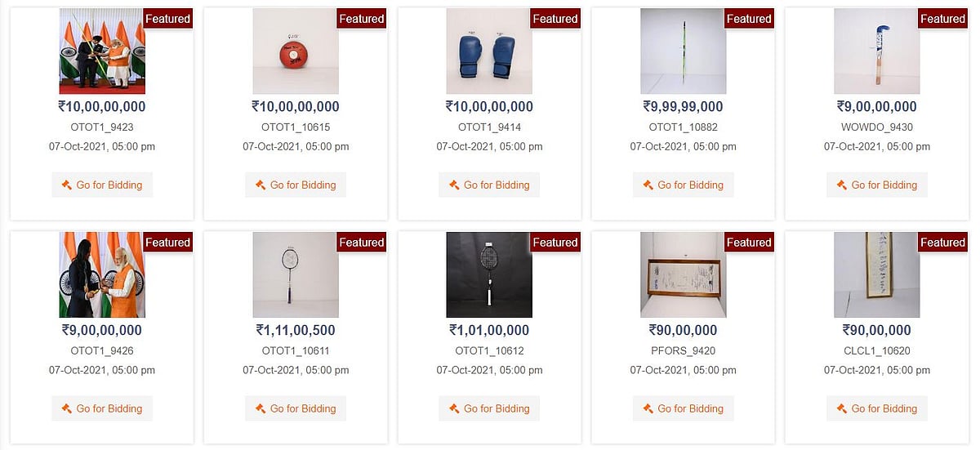The height and width of the screenshot is (450, 980).
Task: Go for Bidding on item OTOT1_10882
Action: pos(683,185)
